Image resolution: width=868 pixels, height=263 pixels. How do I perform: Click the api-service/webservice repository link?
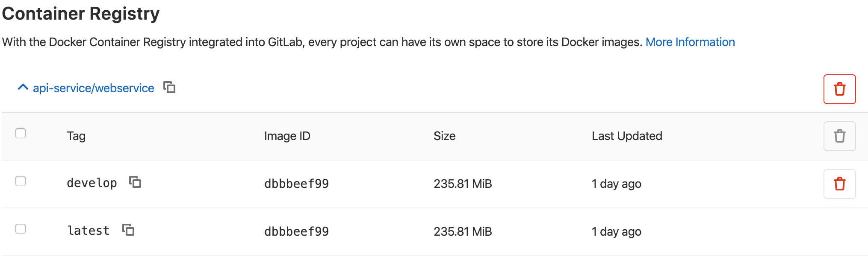93,88
